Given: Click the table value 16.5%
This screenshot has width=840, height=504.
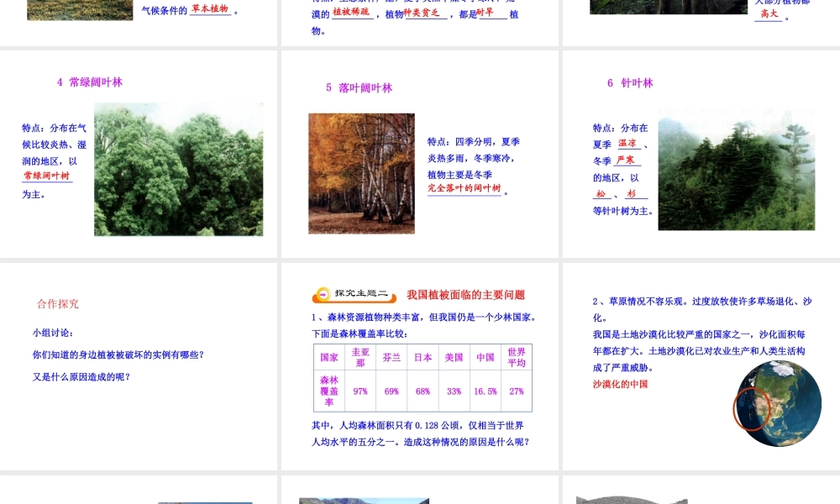Looking at the screenshot, I should click(x=486, y=391).
